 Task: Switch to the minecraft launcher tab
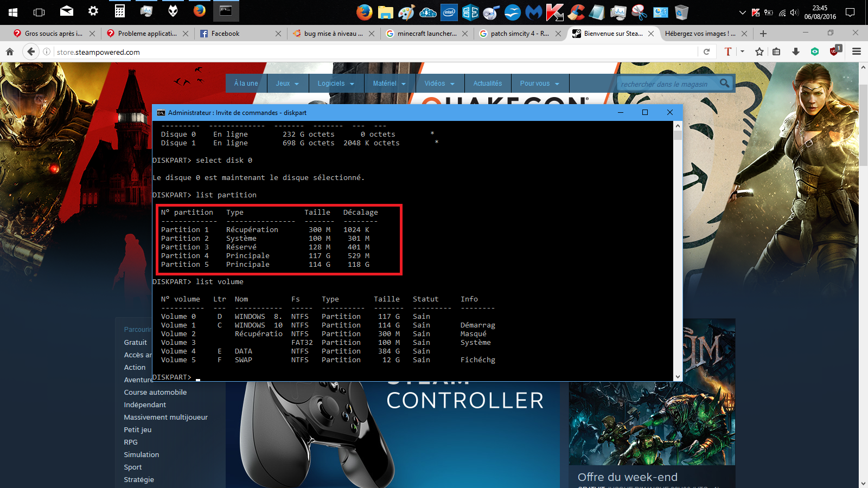[x=426, y=34]
